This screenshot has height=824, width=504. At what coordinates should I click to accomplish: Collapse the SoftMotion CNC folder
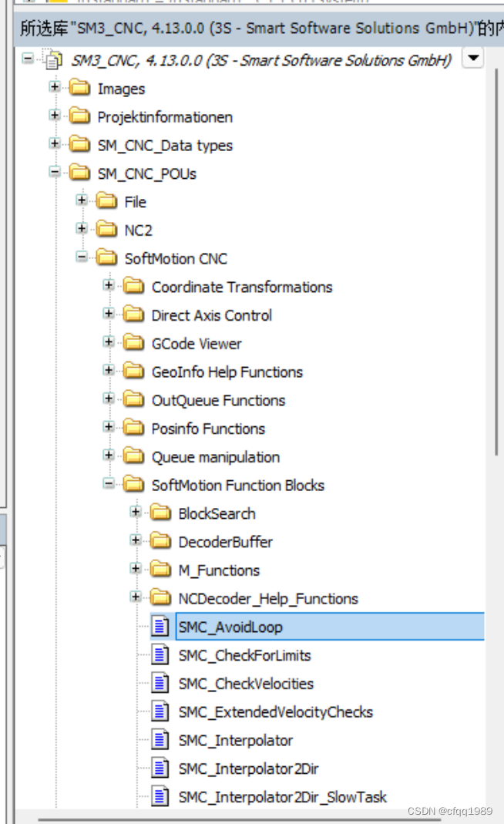(x=82, y=257)
